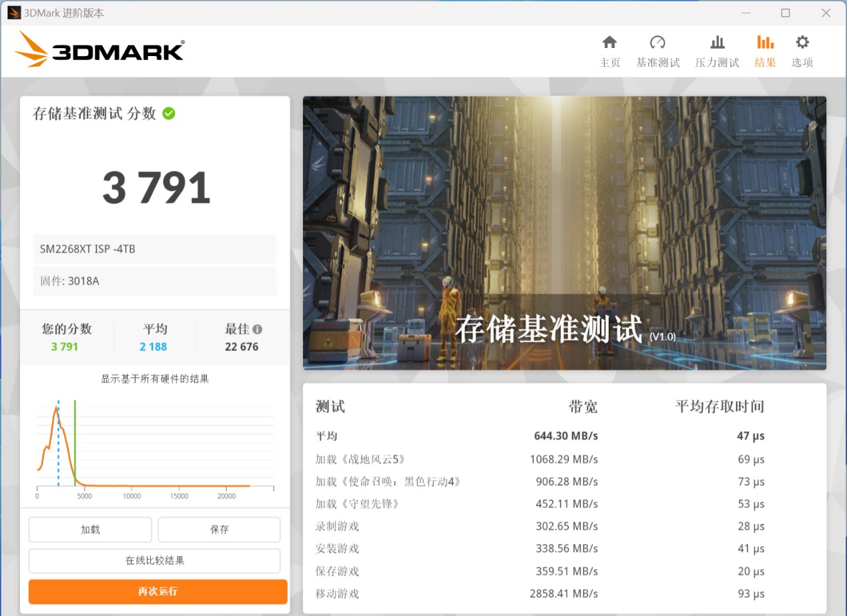Click the main score 3 791

tap(156, 188)
